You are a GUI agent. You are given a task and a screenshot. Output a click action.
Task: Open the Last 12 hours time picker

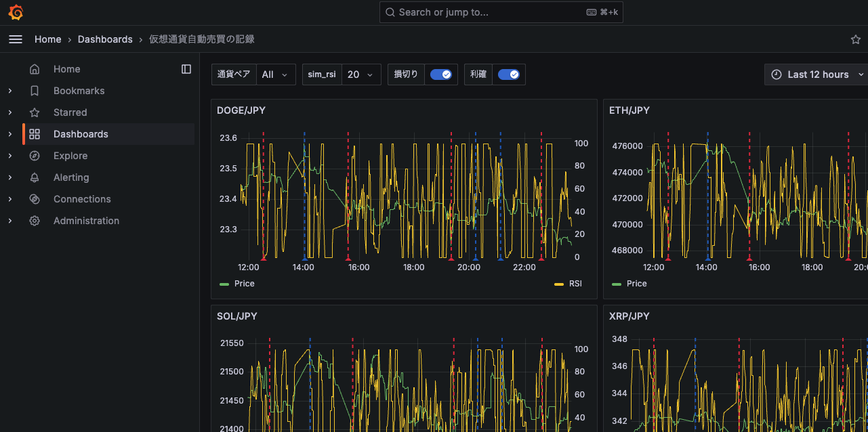click(x=817, y=74)
